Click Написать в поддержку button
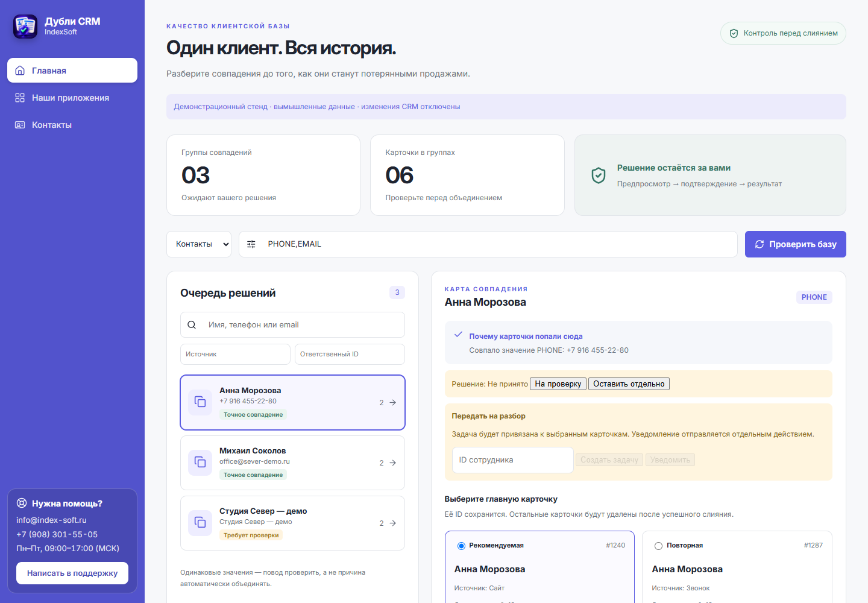 [x=72, y=573]
